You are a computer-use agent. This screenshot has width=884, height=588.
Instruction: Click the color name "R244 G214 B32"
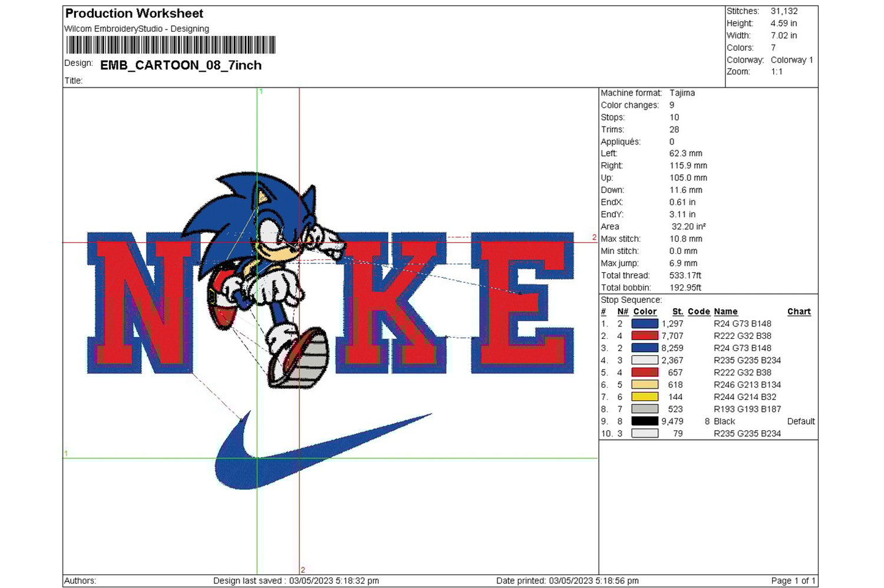[745, 397]
